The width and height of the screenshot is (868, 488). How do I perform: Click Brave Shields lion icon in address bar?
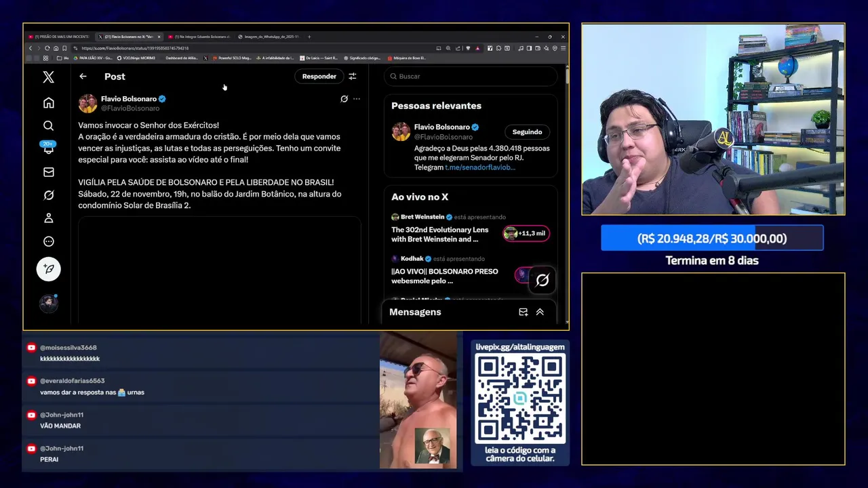pos(467,48)
